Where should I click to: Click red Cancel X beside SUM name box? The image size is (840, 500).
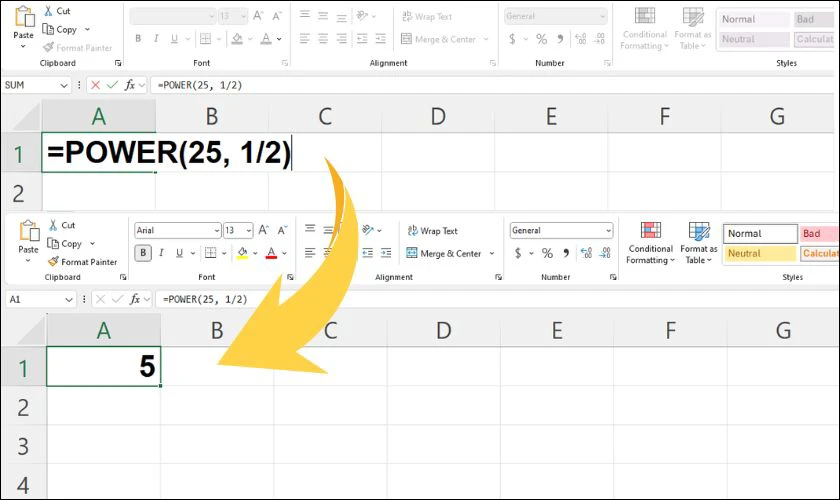tap(95, 85)
